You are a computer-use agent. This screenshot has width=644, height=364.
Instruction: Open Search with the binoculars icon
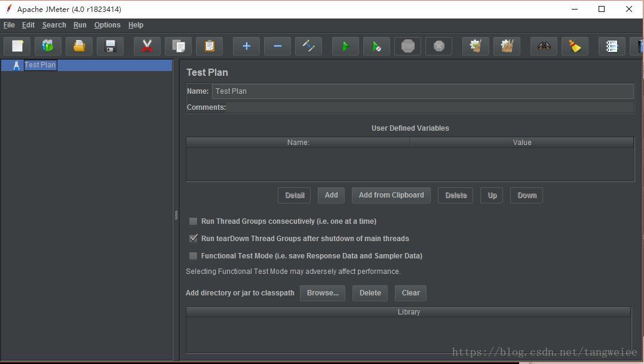(x=544, y=46)
